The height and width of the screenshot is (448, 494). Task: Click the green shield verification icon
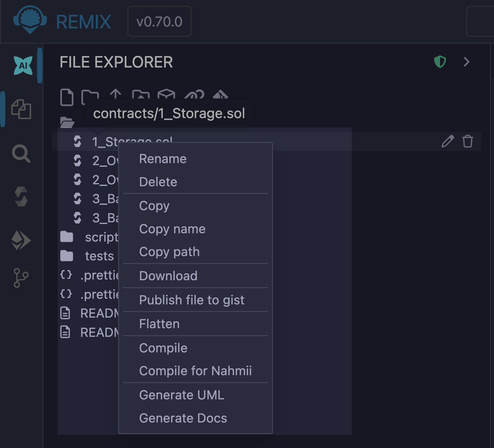click(440, 62)
